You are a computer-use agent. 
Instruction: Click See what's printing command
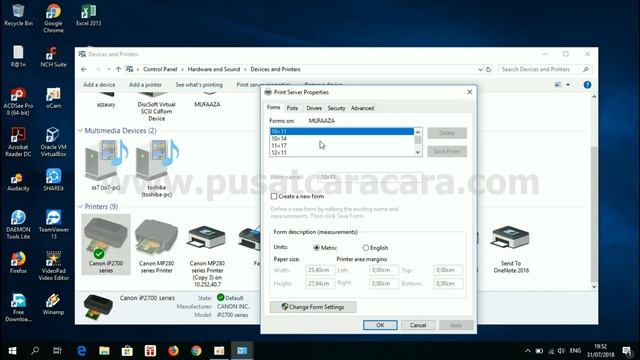pyautogui.click(x=199, y=85)
